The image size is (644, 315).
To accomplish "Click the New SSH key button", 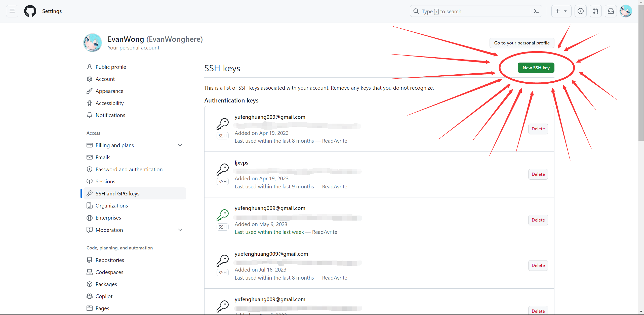I will click(x=536, y=68).
